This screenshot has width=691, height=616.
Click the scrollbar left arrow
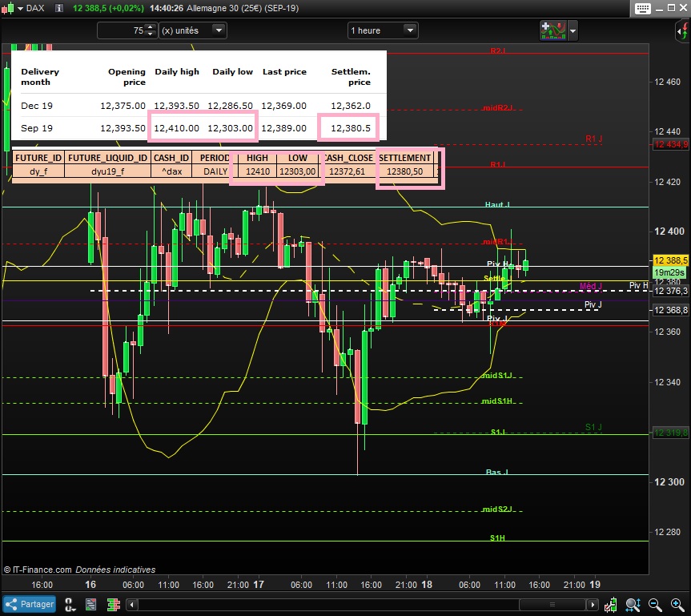click(132, 605)
